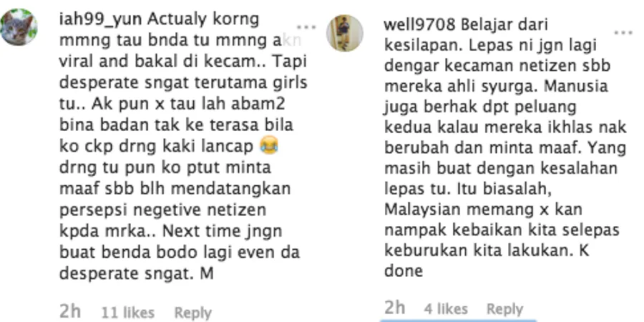Reply to well9708's comment
The width and height of the screenshot is (644, 322).
coord(504,308)
